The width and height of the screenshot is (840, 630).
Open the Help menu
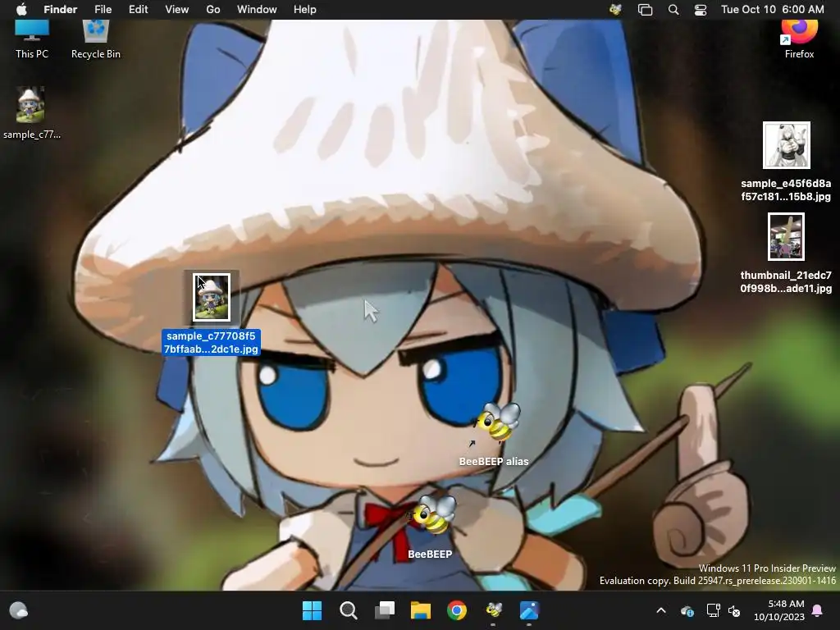[x=305, y=10]
